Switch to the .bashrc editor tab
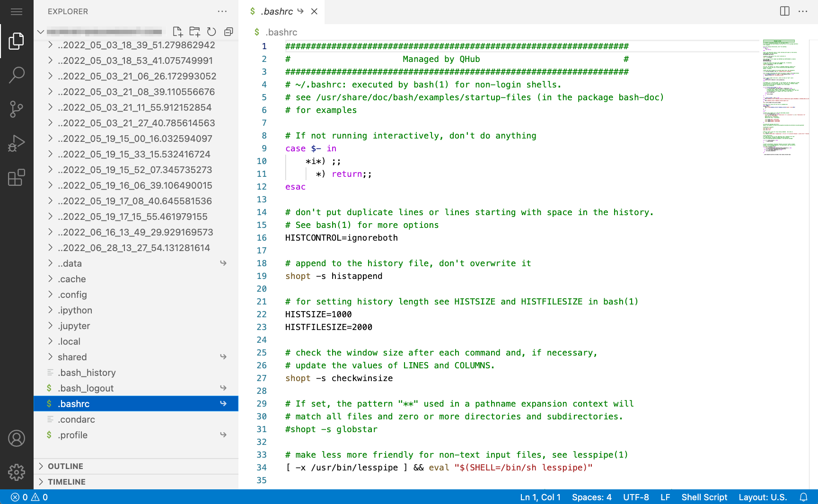 pyautogui.click(x=276, y=11)
